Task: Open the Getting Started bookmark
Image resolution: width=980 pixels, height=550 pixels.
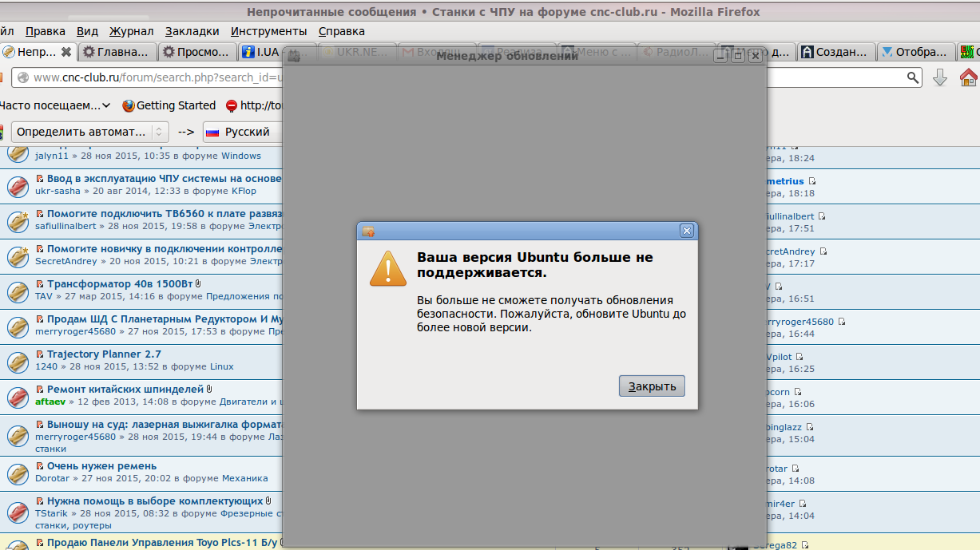Action: point(169,105)
